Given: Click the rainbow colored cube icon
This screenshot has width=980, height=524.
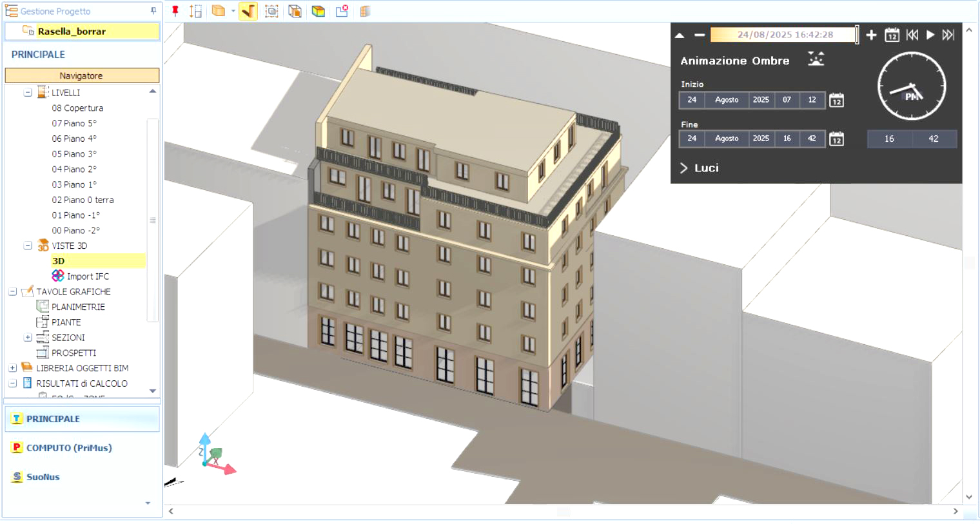Looking at the screenshot, I should tap(318, 11).
